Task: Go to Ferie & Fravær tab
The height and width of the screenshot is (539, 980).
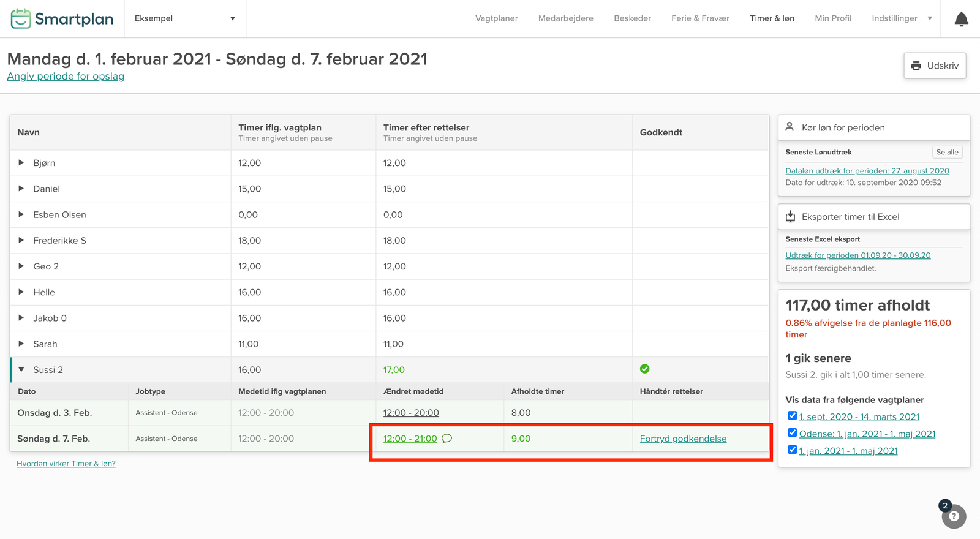Action: click(700, 18)
